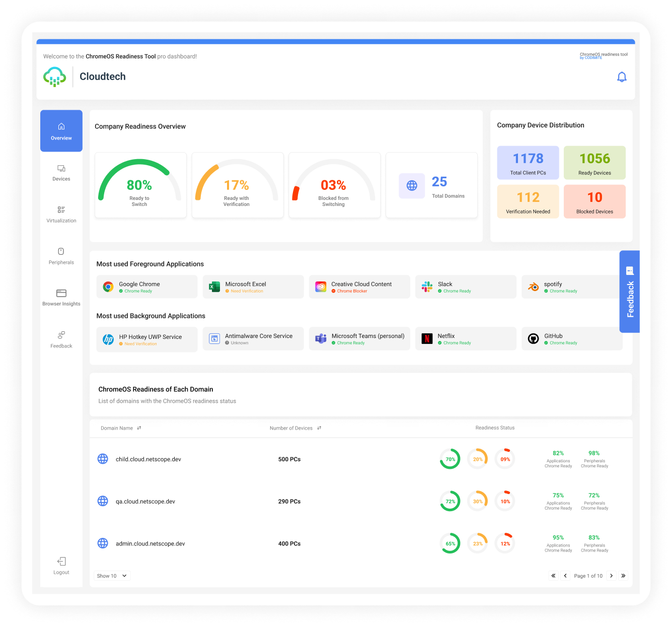Click the globe icon beside qa.cloud.netscope.dev
This screenshot has width=672, height=627.
coord(103,501)
